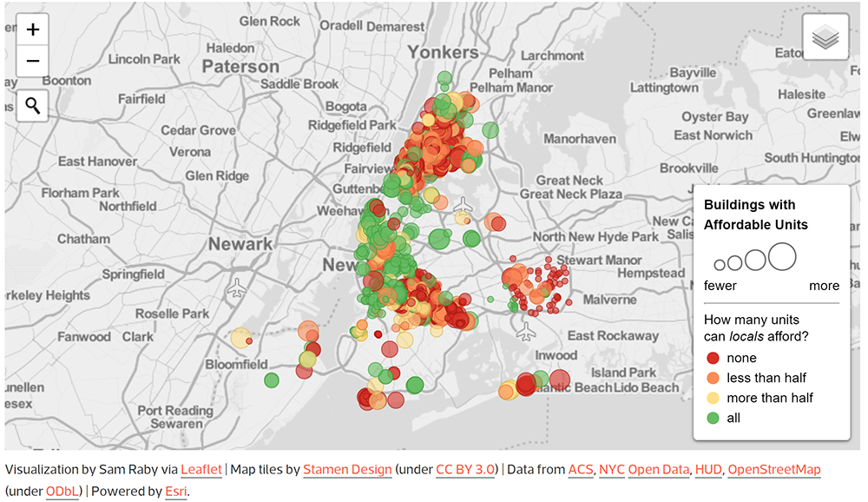Click the 'Larchmont' map label
The height and width of the screenshot is (502, 868).
(x=552, y=56)
